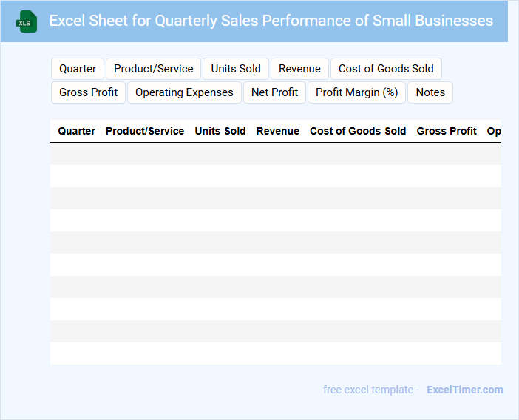This screenshot has width=519, height=420.
Task: Click the Product/Service tag
Action: click(x=153, y=69)
